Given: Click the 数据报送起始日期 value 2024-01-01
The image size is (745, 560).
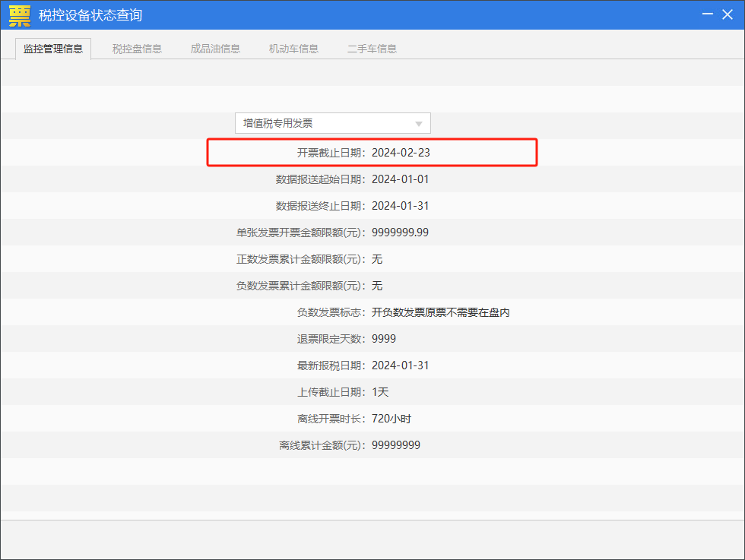Looking at the screenshot, I should coord(400,179).
